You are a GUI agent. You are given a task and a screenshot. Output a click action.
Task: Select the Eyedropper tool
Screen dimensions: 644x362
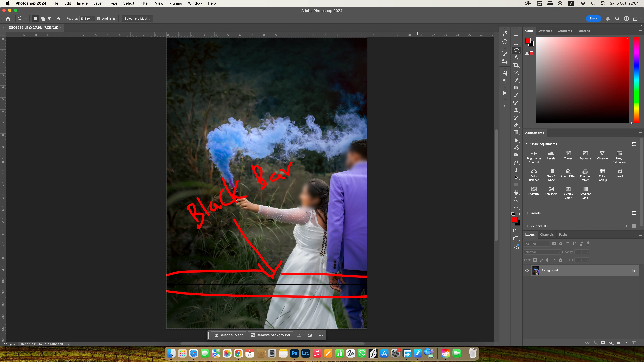tap(516, 80)
